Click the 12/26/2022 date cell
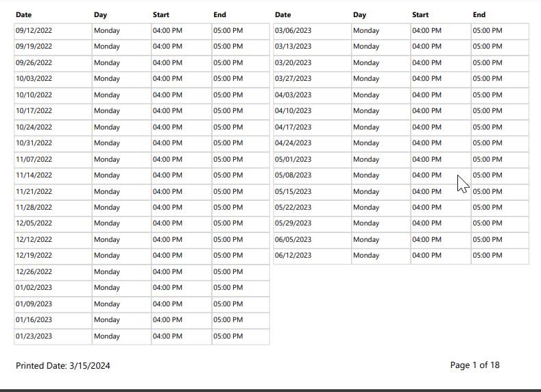 (x=53, y=271)
